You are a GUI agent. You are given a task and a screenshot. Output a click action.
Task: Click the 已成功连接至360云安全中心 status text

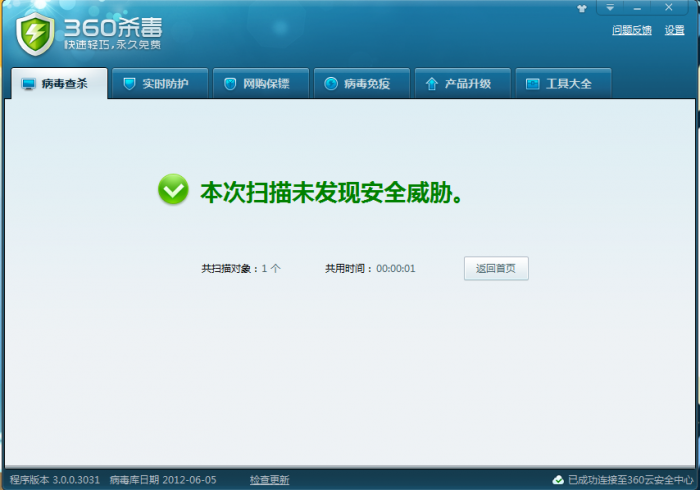(x=631, y=480)
